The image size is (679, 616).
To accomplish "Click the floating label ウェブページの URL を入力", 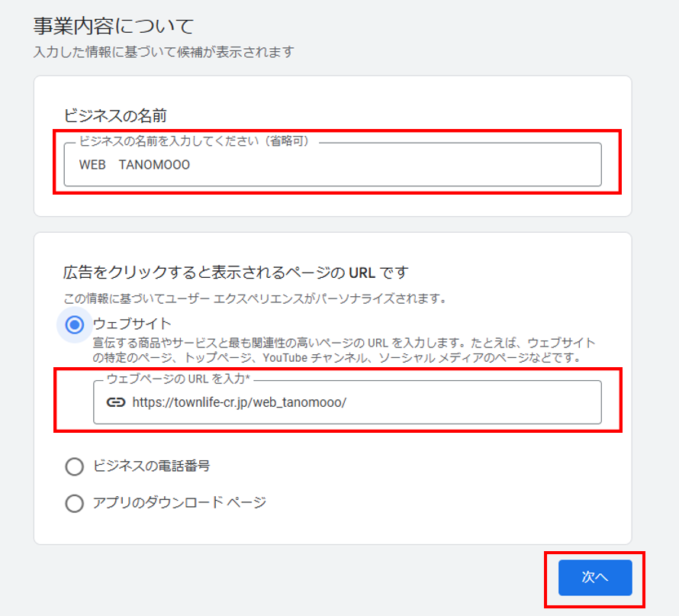I will [179, 379].
